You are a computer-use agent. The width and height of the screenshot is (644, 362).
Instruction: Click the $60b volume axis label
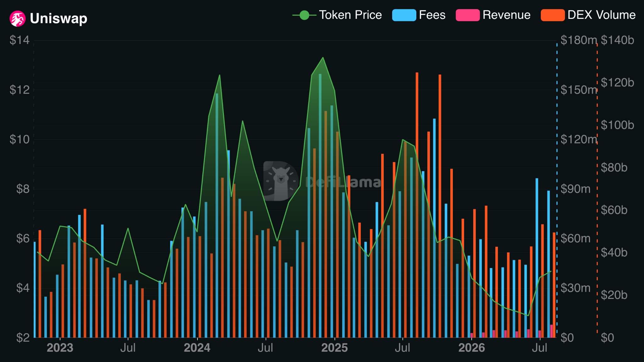coord(614,210)
